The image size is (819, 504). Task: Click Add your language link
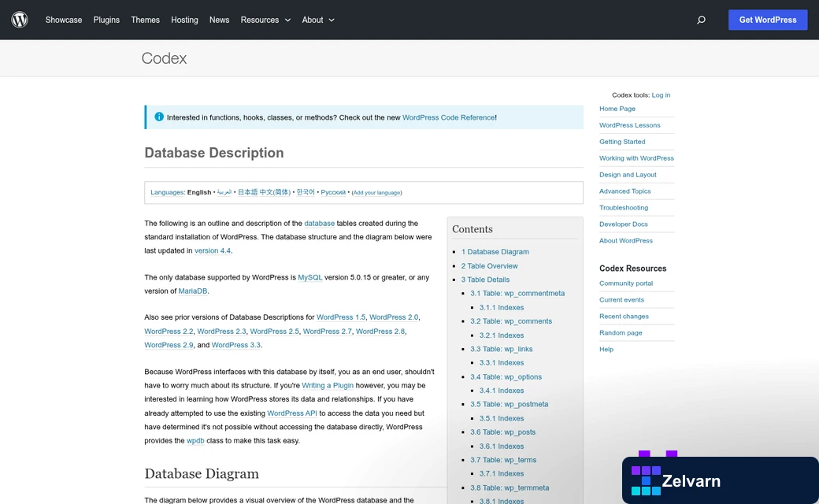(x=377, y=193)
